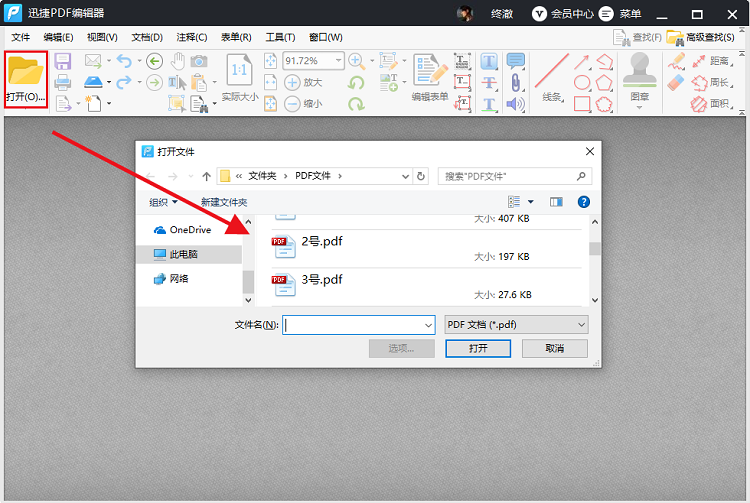Click the blue Undo arrow icon

tap(124, 61)
